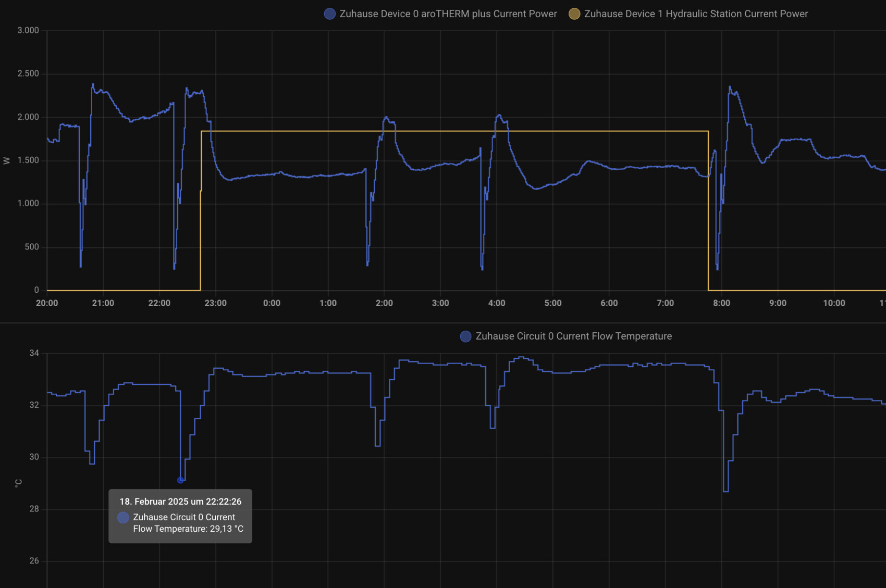Image resolution: width=886 pixels, height=588 pixels.
Task: Toggle Hydraulic Station Current Power legend label
Action: tap(696, 14)
